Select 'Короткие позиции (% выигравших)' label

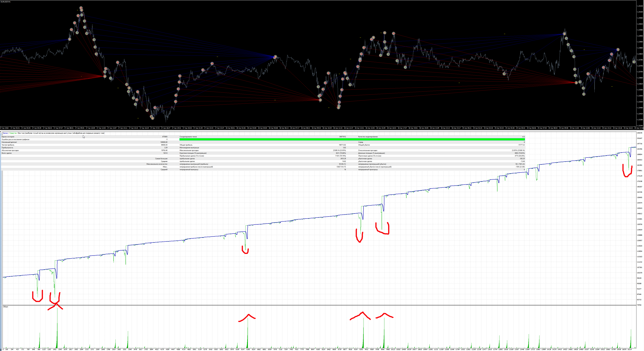(193, 153)
